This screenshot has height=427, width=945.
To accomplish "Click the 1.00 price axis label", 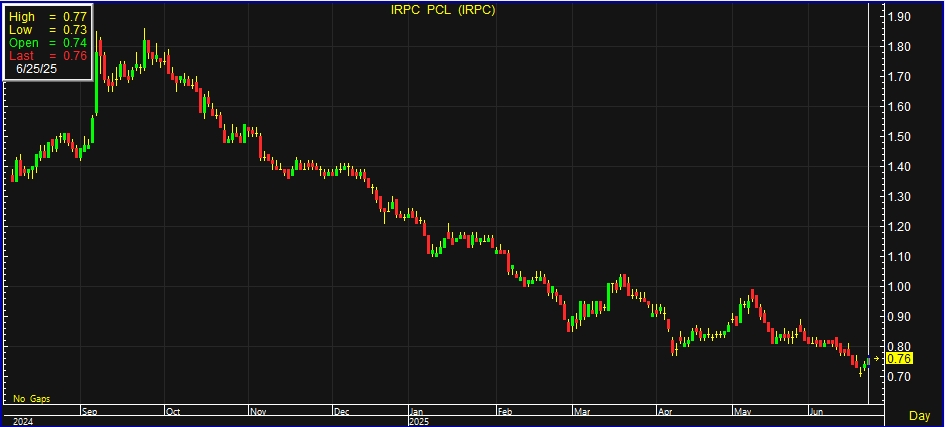I will tap(899, 287).
